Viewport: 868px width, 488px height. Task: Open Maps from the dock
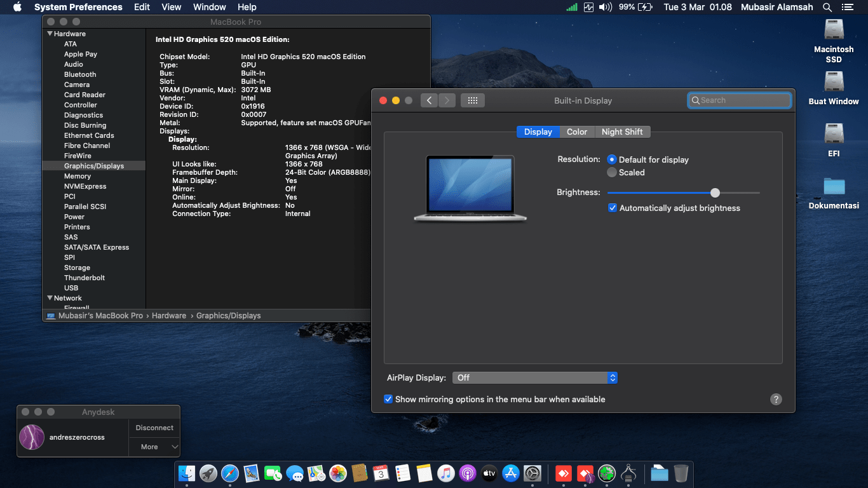click(316, 473)
